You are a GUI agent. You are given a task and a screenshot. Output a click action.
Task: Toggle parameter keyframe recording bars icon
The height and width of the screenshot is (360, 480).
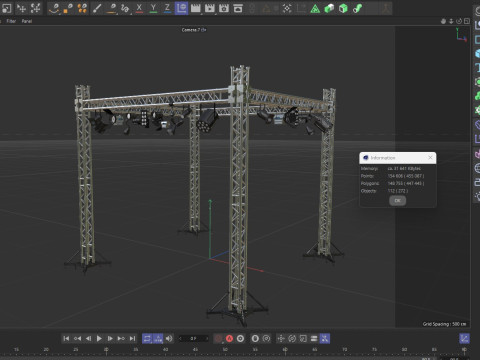(314, 339)
